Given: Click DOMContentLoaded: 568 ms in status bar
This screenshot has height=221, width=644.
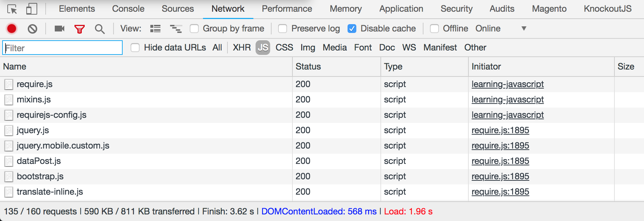Looking at the screenshot, I should pos(319,211).
